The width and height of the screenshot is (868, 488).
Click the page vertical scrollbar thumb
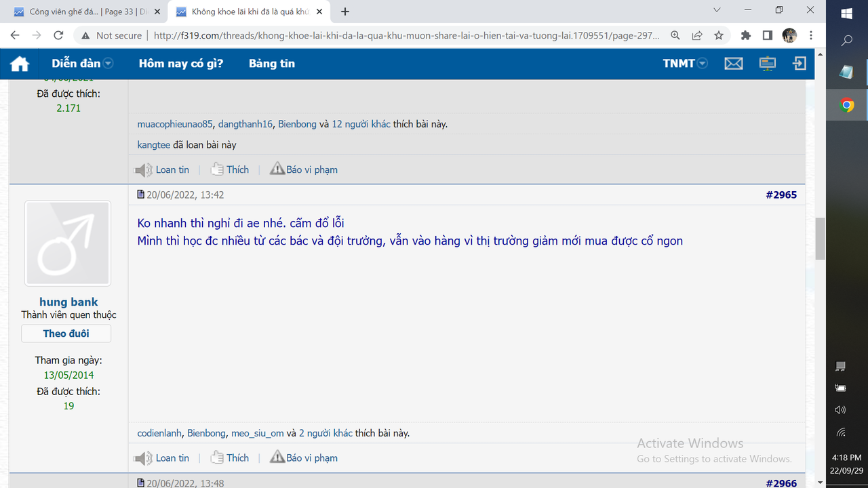pyautogui.click(x=821, y=239)
